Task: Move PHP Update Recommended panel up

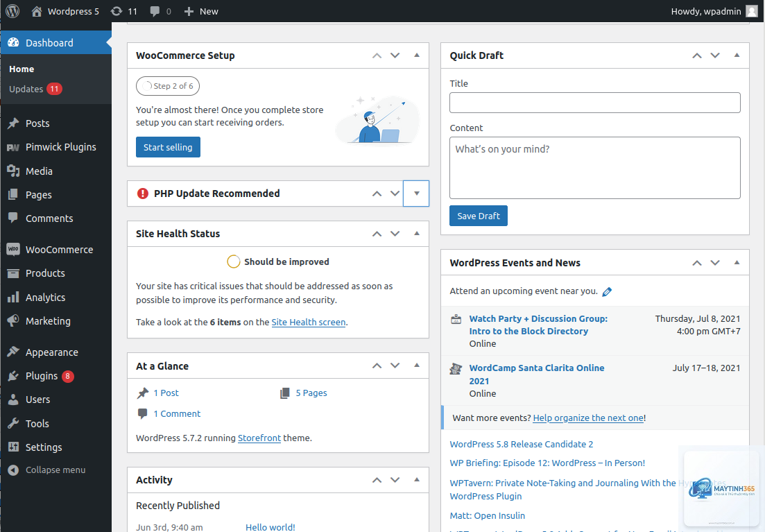Action: pyautogui.click(x=377, y=194)
